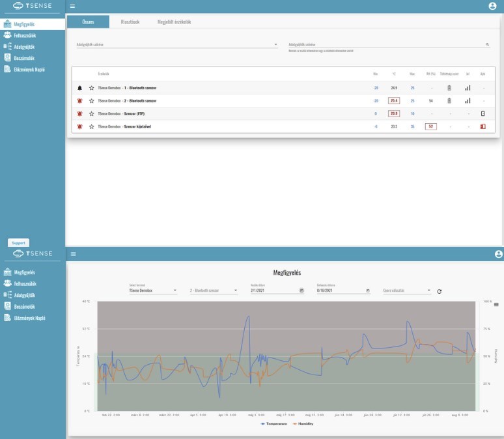Click the signal strength bars of 2 - Bluetooth szenzor
The image size is (504, 439).
(468, 101)
